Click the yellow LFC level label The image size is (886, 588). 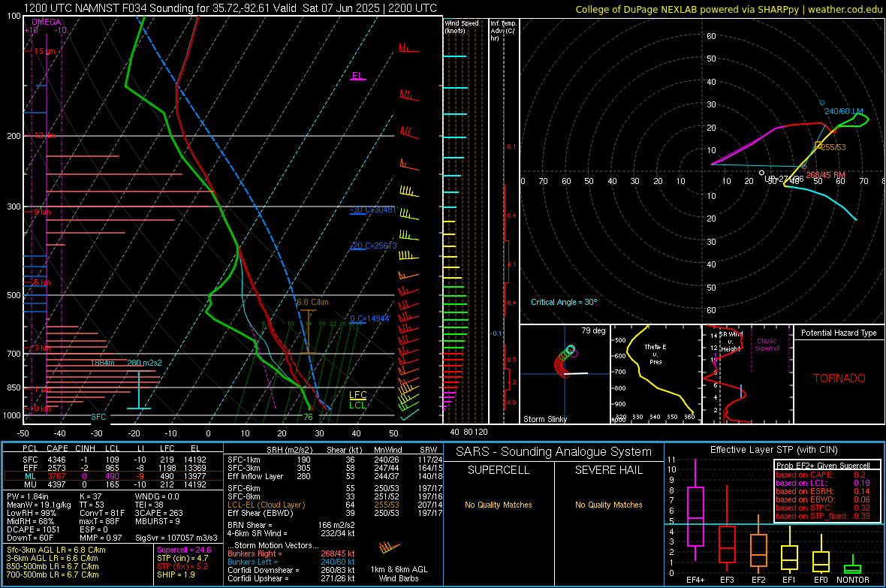pyautogui.click(x=357, y=395)
